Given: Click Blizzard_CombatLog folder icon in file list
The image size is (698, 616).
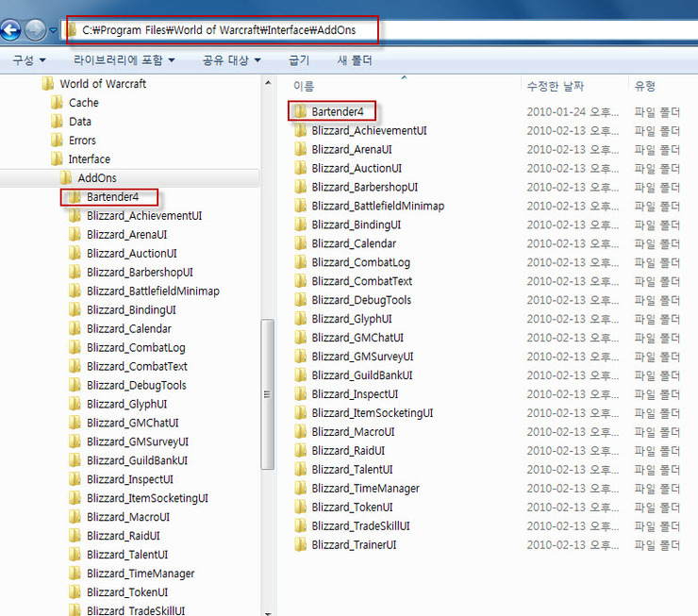Looking at the screenshot, I should tap(301, 262).
